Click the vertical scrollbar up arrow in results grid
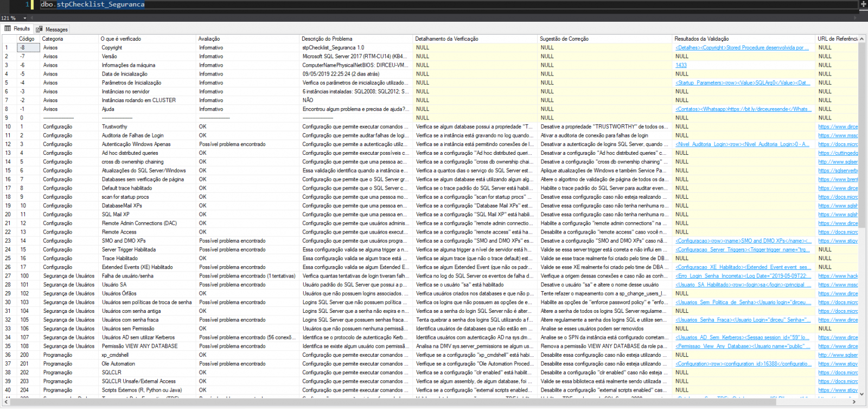868x409 pixels. click(x=862, y=39)
